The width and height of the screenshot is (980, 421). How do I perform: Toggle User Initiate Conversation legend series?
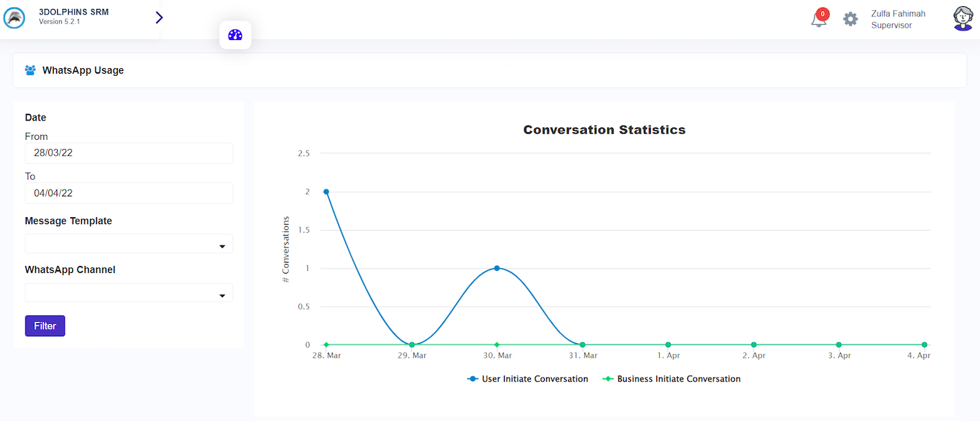[x=528, y=379]
